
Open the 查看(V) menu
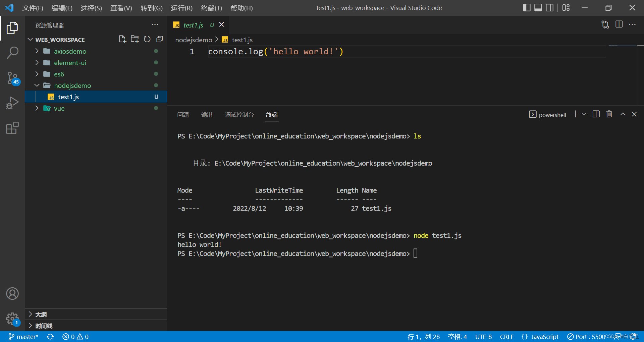[x=121, y=8]
